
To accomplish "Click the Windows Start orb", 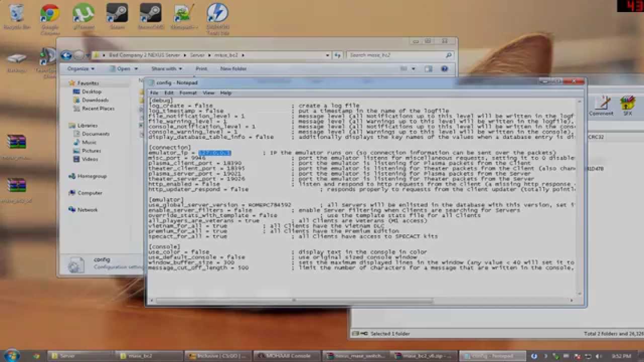I will click(x=13, y=355).
